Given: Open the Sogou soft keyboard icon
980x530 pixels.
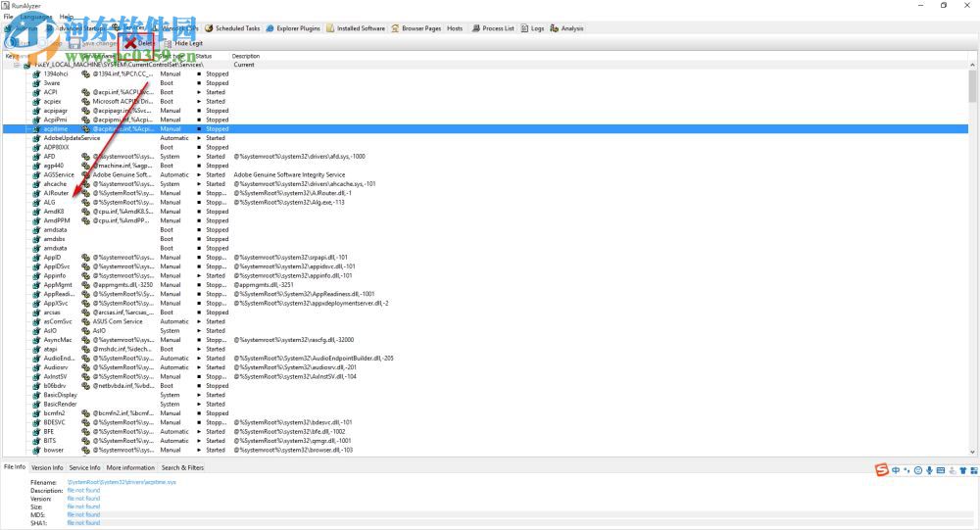Looking at the screenshot, I should coord(941,470).
